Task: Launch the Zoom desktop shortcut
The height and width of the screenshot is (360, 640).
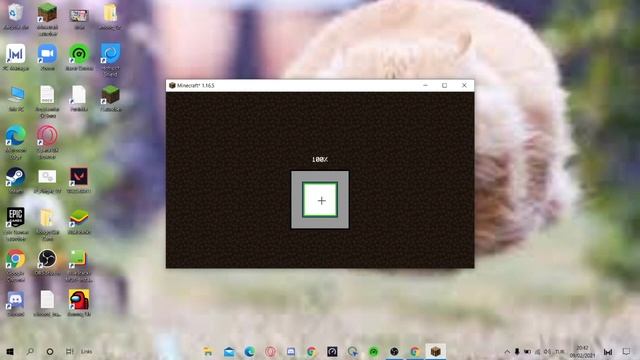Action: 47,54
